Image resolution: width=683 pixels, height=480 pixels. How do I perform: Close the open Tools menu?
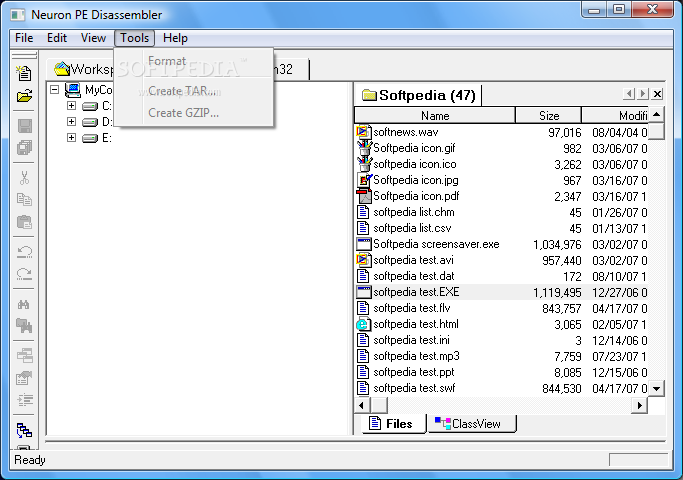(135, 38)
